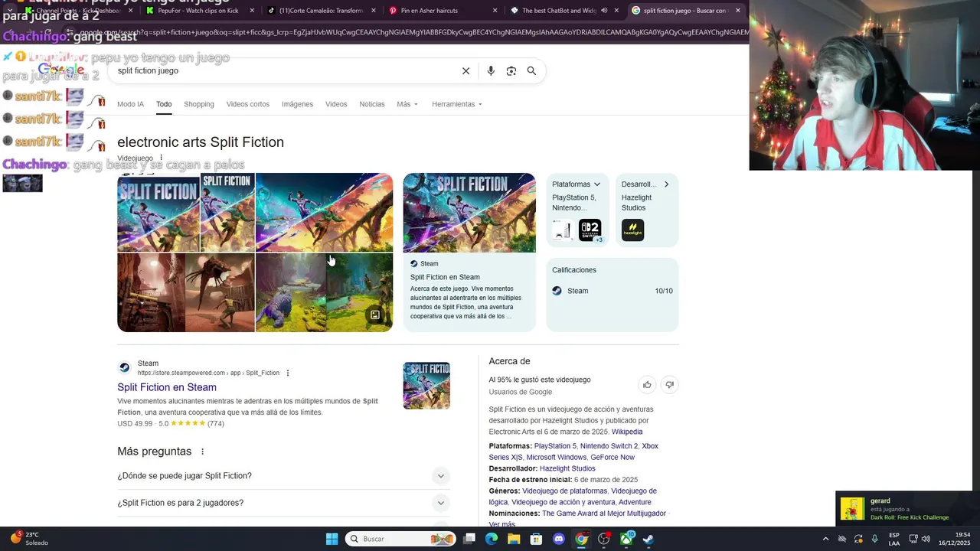980x551 pixels.
Task: Open the Steam card Split Fiction cover image
Action: pos(469,213)
